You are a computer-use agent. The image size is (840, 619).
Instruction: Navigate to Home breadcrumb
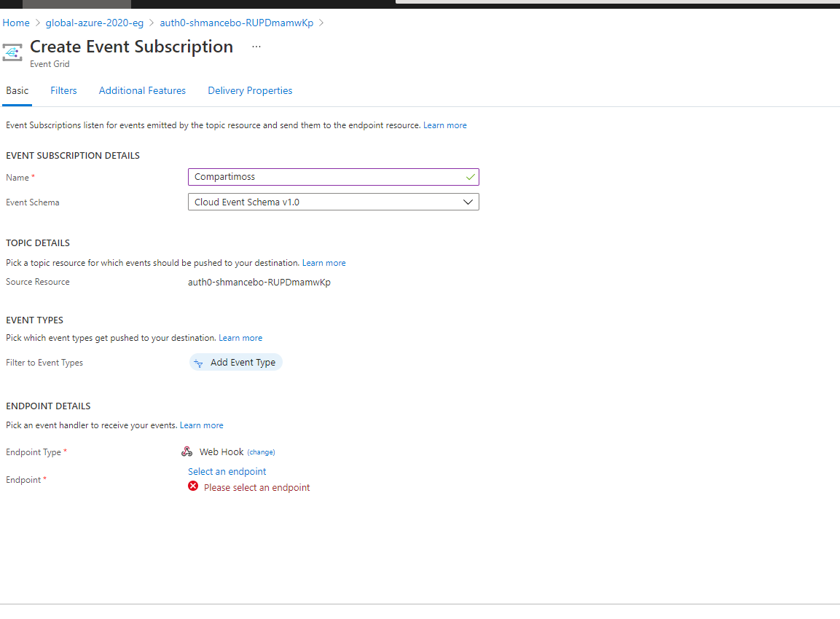click(x=16, y=23)
